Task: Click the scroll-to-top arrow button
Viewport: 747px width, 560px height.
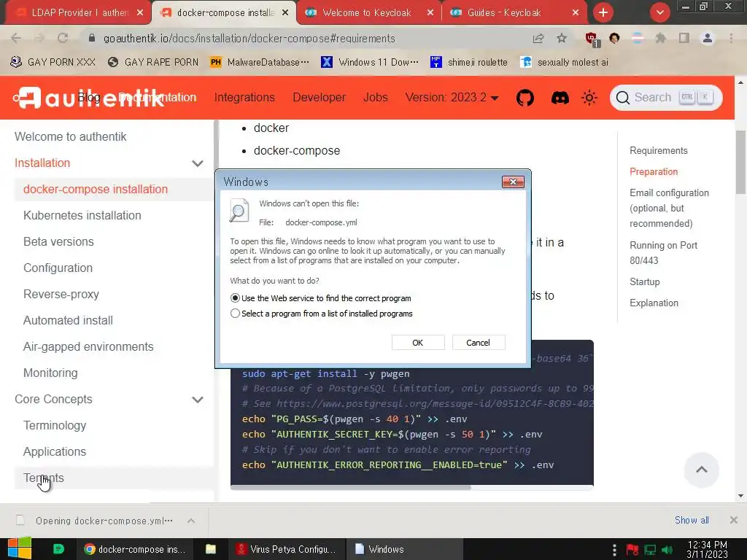Action: tap(701, 470)
